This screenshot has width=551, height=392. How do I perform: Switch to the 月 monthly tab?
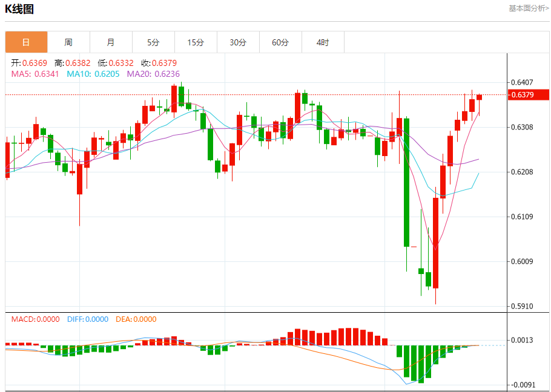tap(111, 42)
